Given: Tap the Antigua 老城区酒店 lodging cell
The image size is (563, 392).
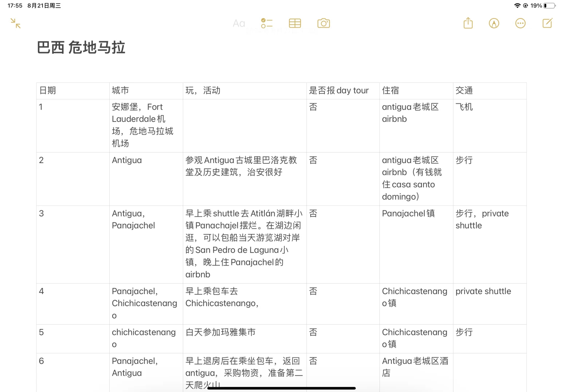Looking at the screenshot, I should click(416, 372).
